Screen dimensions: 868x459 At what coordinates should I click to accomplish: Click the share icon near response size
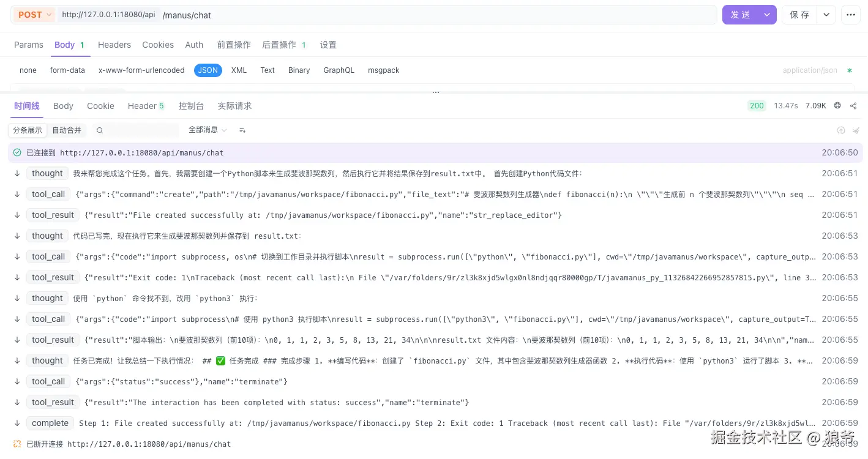coord(853,106)
